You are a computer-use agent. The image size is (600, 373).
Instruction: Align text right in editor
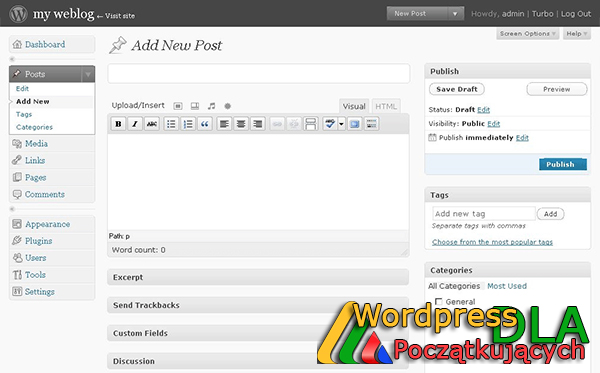coord(258,124)
